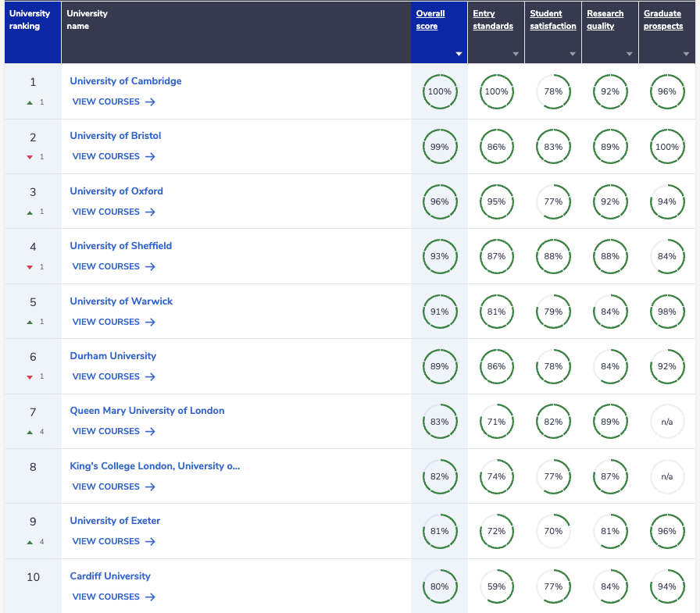Open University of Oxford page
Viewport: 700px width, 613px height.
[x=116, y=191]
